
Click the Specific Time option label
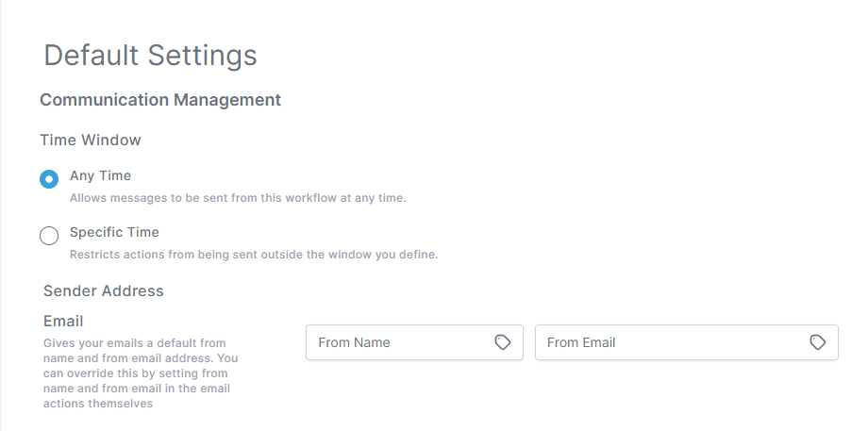(x=114, y=232)
